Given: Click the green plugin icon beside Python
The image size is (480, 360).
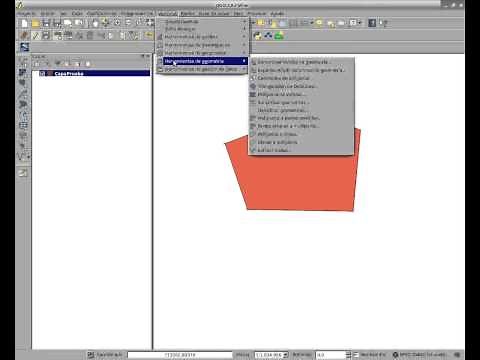Looking at the screenshot, I should [279, 36].
